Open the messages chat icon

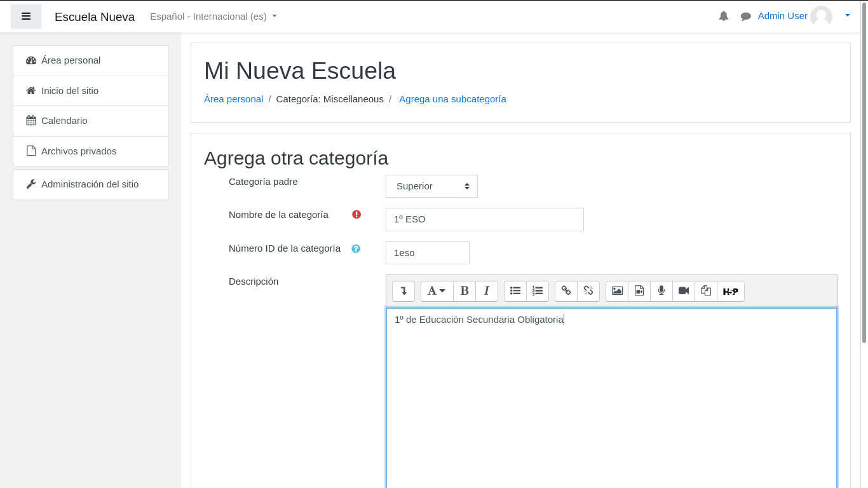pyautogui.click(x=745, y=16)
